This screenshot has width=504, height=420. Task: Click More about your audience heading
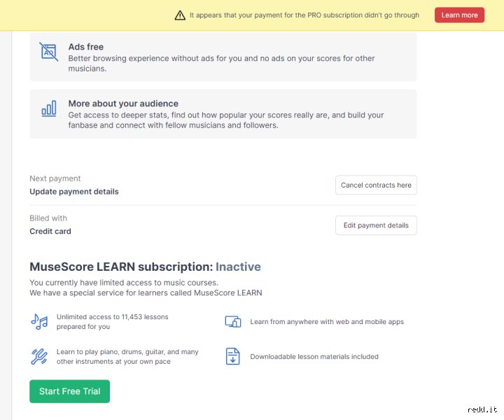coord(123,104)
